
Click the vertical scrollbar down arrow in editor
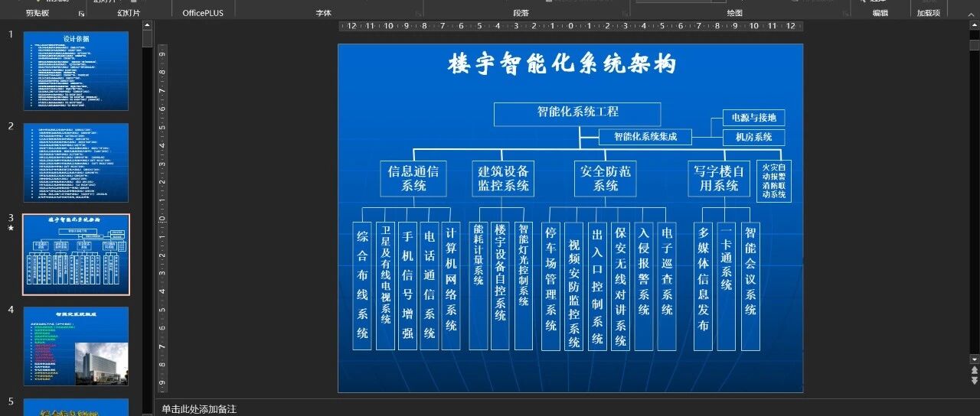(x=974, y=359)
